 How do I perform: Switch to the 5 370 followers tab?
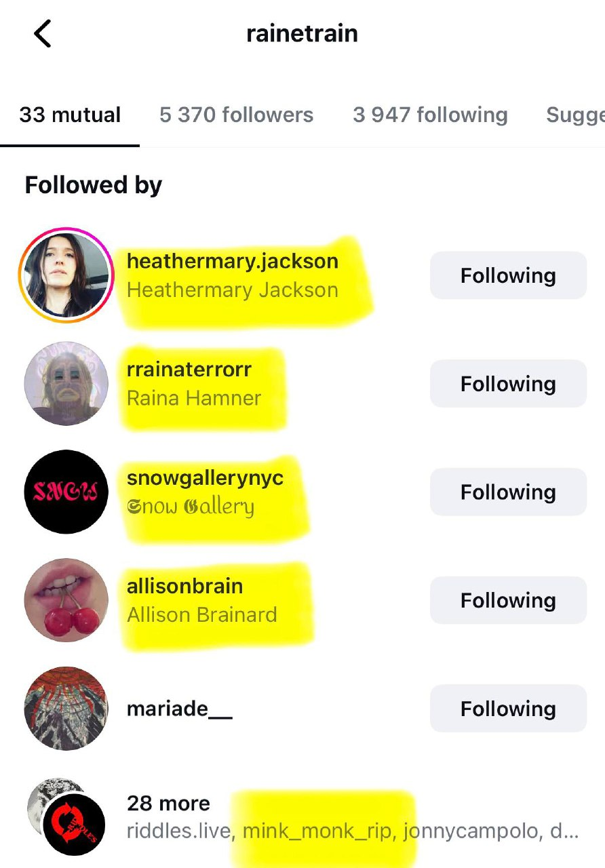237,115
